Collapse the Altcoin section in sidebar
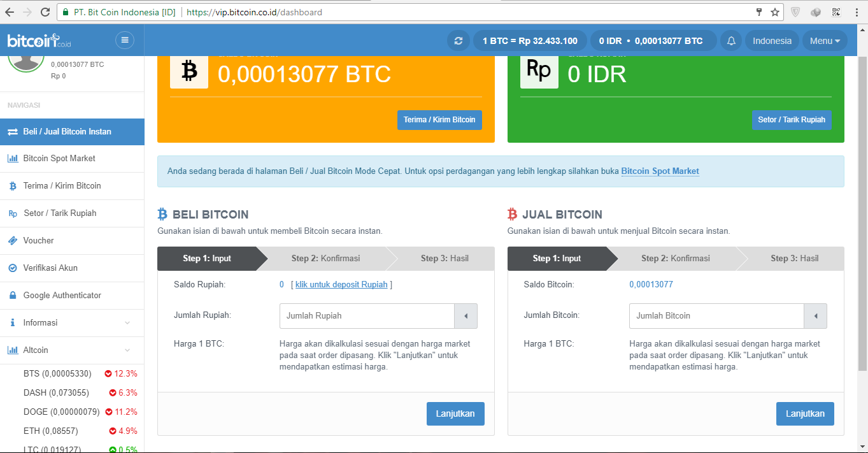 pos(72,350)
